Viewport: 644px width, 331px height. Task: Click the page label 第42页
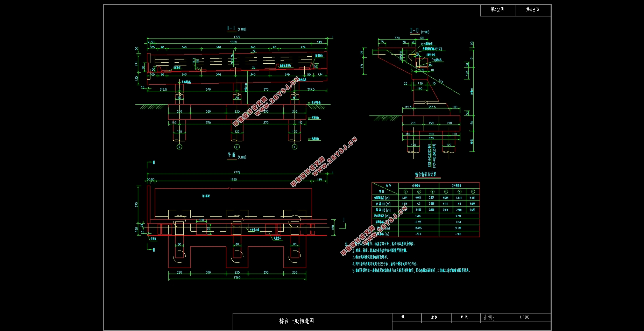497,9
